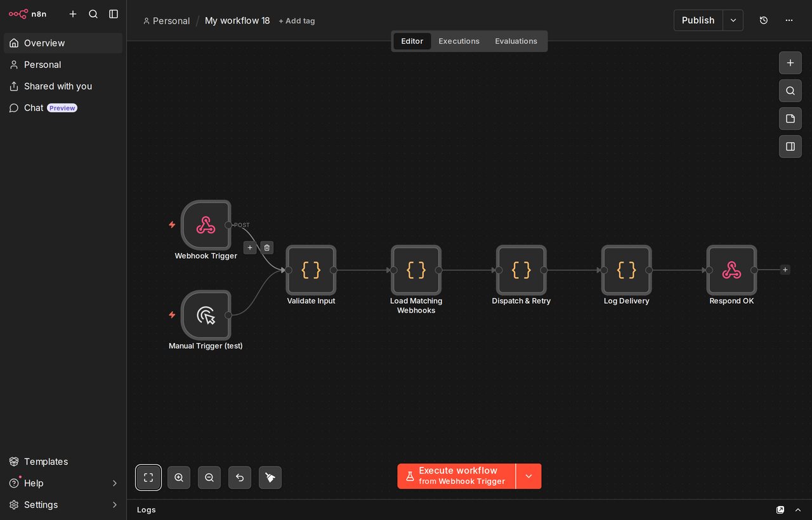Zoom out on the canvas
The image size is (812, 520).
(209, 478)
